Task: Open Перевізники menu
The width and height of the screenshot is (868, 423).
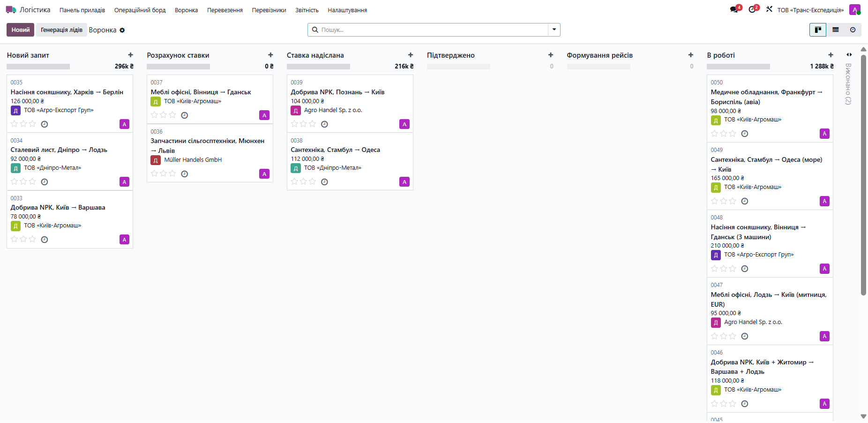Action: [x=269, y=10]
